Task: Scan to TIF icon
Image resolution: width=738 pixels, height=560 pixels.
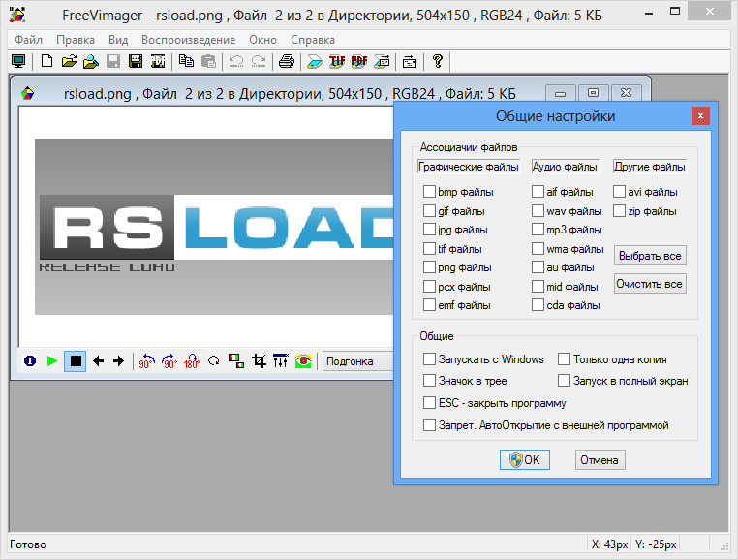Action: (x=337, y=61)
